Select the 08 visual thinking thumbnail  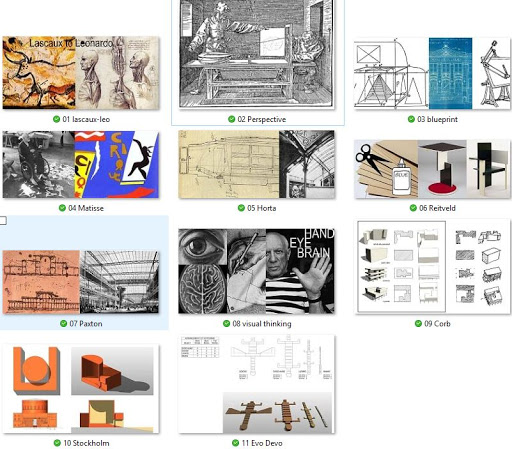tap(256, 271)
